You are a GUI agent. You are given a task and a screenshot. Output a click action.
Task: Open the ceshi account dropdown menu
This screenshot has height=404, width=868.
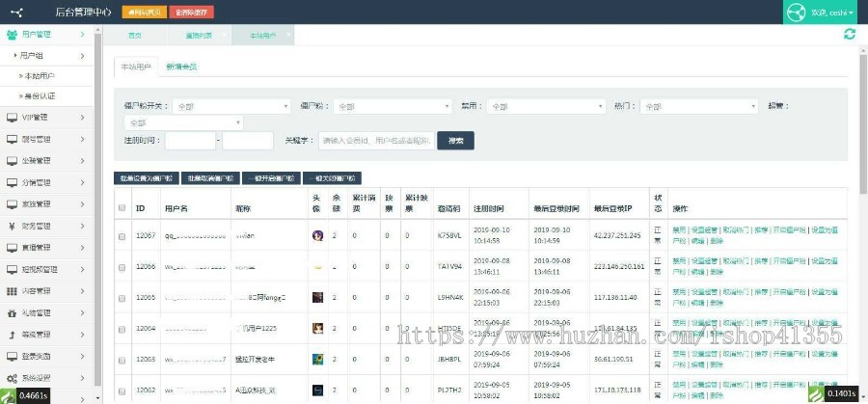point(832,13)
